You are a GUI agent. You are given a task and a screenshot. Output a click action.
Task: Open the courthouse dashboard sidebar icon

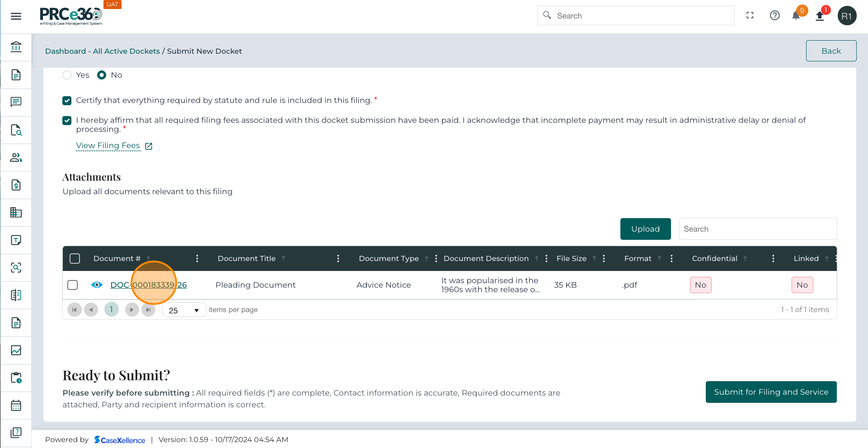point(16,47)
